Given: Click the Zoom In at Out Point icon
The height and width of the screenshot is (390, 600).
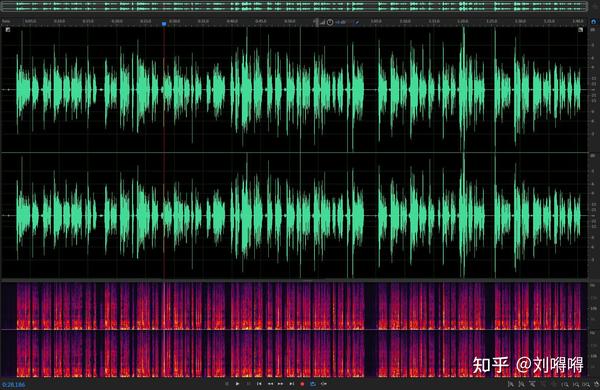Looking at the screenshot, I should coord(576,385).
